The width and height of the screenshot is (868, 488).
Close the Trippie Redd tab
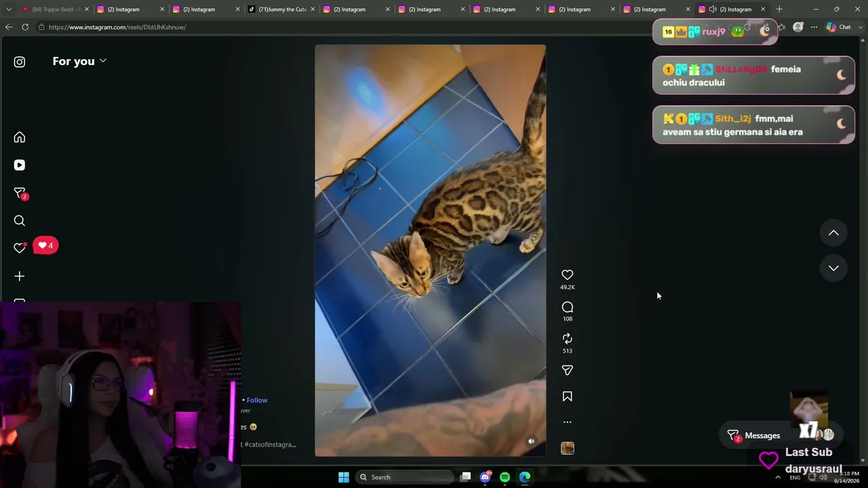[x=87, y=9]
